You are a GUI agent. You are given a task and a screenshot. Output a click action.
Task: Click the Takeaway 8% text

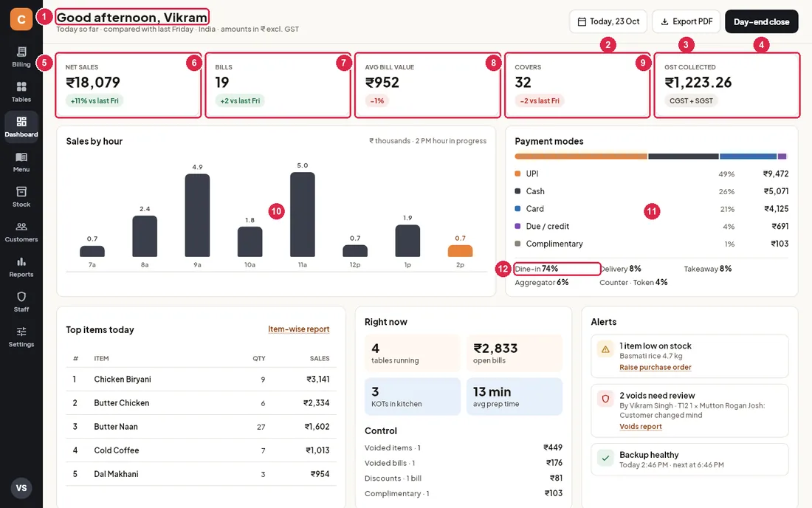[x=707, y=269]
